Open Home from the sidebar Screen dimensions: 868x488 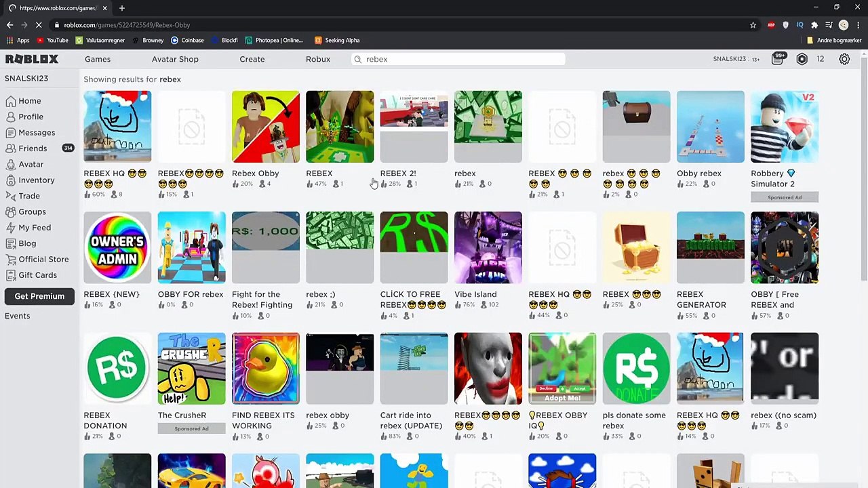23,101
